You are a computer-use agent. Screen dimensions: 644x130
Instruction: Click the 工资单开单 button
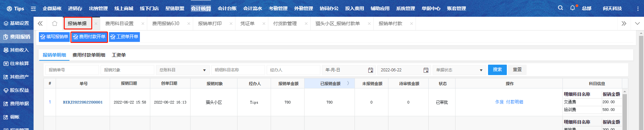click(124, 37)
